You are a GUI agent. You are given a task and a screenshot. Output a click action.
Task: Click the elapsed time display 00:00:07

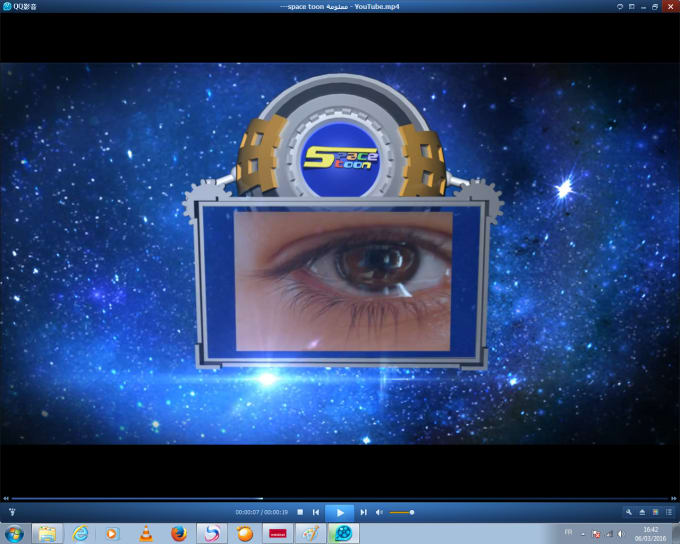click(247, 512)
